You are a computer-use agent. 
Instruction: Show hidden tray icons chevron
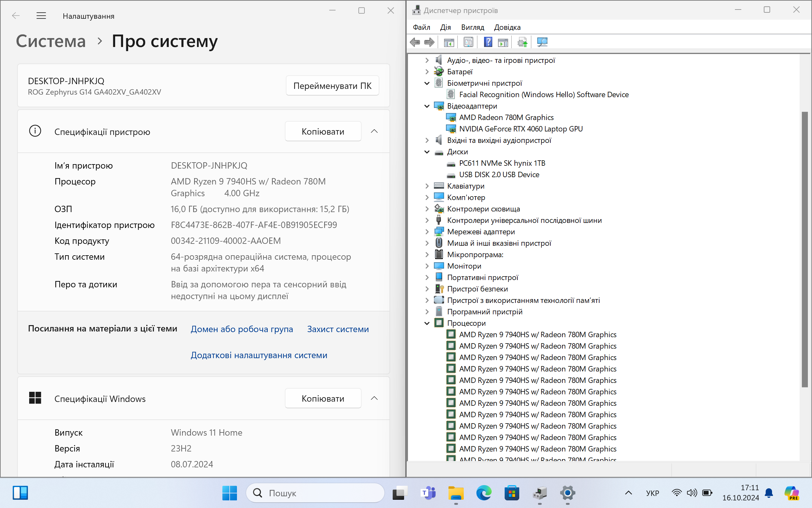point(628,493)
